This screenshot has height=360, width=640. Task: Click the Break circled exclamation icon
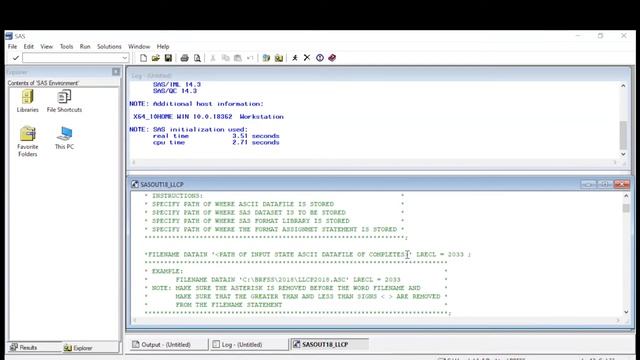coord(320,58)
